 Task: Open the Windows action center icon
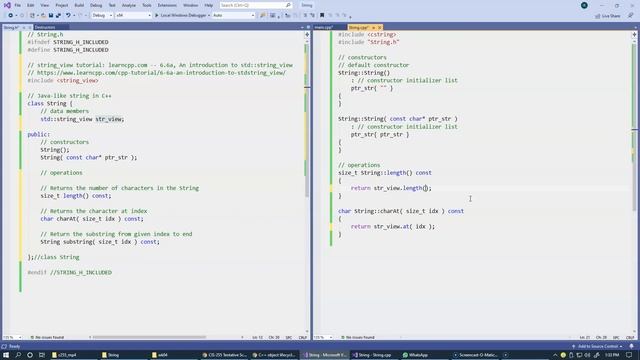[629, 355]
